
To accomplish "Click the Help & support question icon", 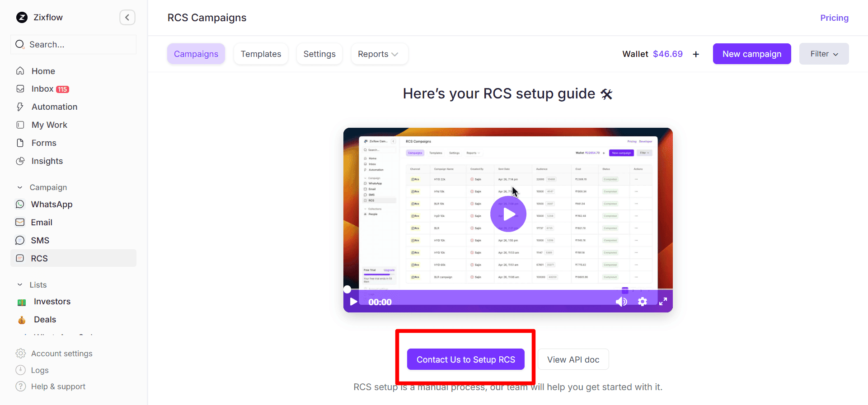I will click(x=20, y=386).
